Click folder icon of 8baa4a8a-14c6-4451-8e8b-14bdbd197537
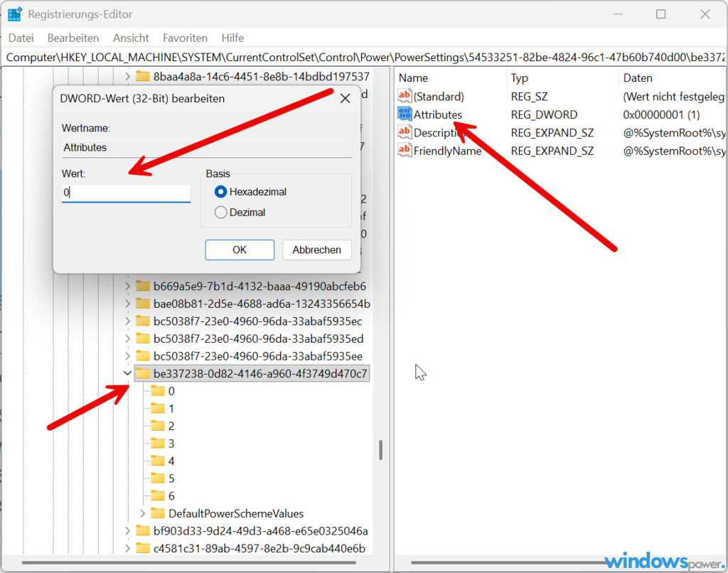This screenshot has height=573, width=728. point(142,76)
